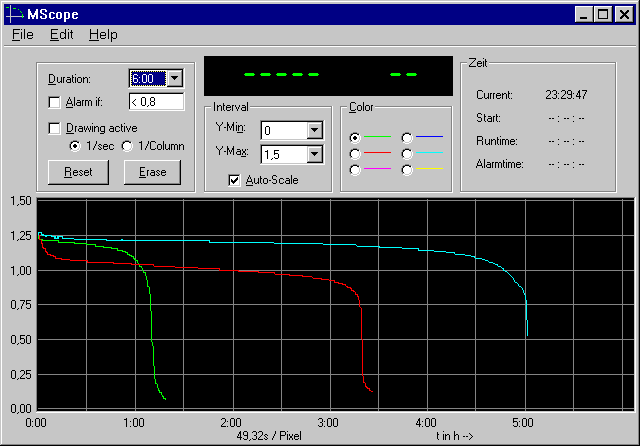Viewport: 640px width, 446px height.
Task: Click the 5:00 time axis label
Action: 523,423
